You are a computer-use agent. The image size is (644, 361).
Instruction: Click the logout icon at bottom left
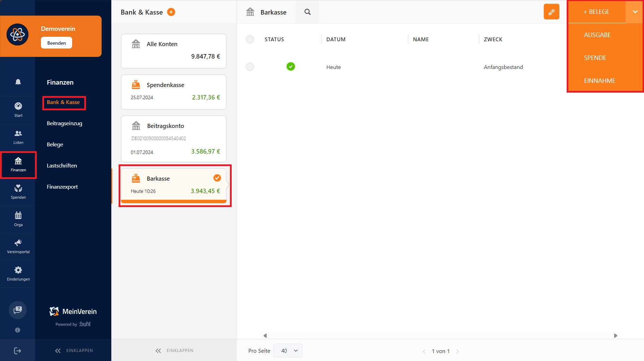18,351
